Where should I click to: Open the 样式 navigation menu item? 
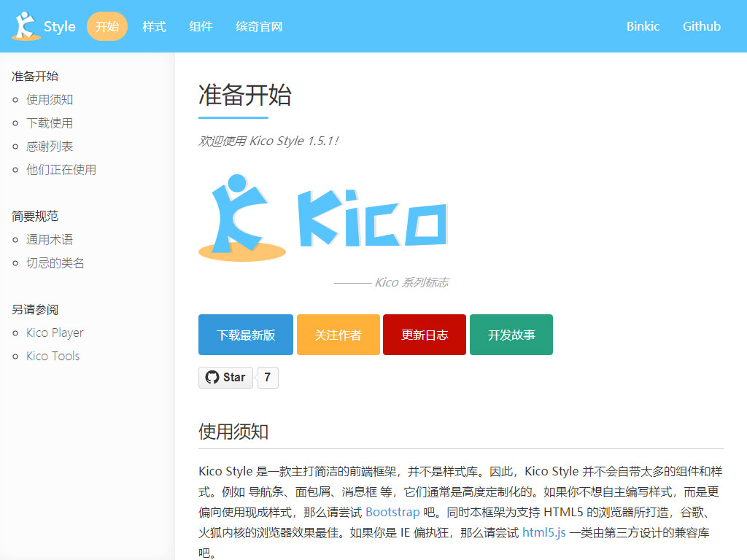coord(154,27)
